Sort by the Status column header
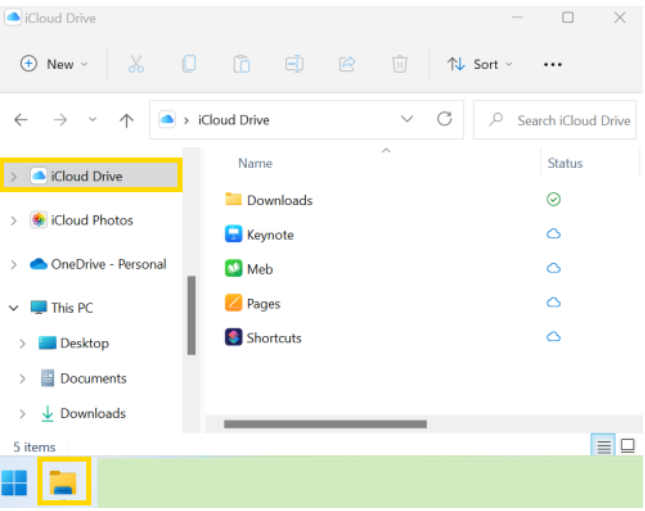Image resolution: width=645 pixels, height=511 pixels. coord(565,163)
